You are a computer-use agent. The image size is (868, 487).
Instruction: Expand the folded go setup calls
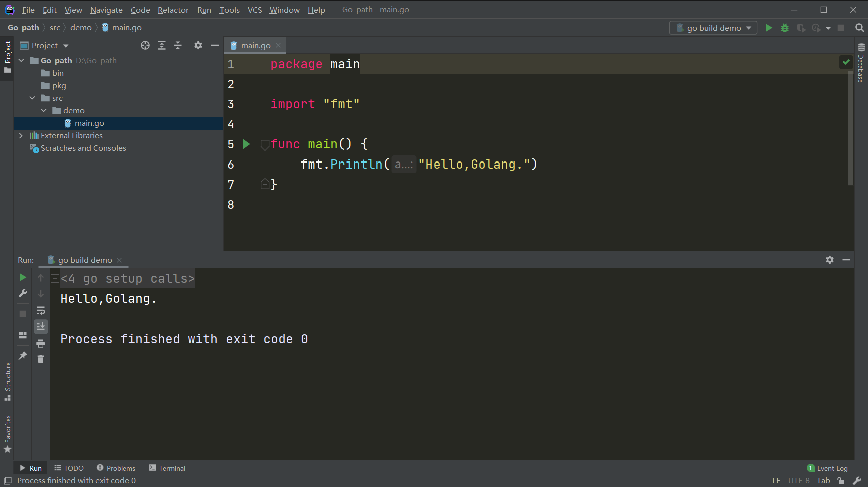tap(55, 278)
